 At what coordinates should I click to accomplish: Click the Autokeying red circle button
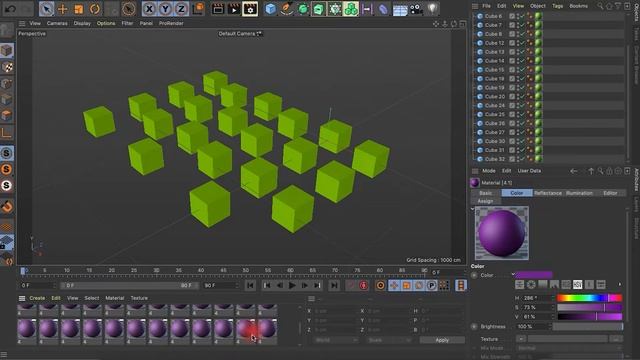pyautogui.click(x=363, y=285)
